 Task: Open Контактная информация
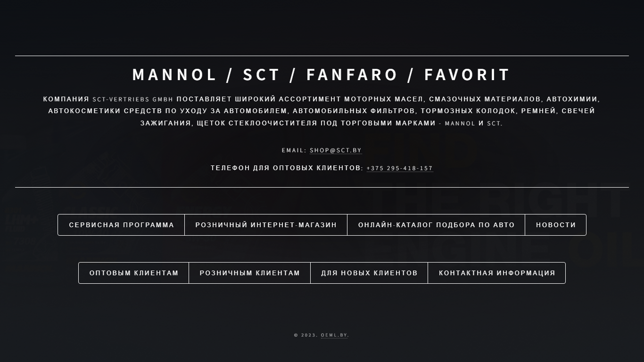pos(497,273)
